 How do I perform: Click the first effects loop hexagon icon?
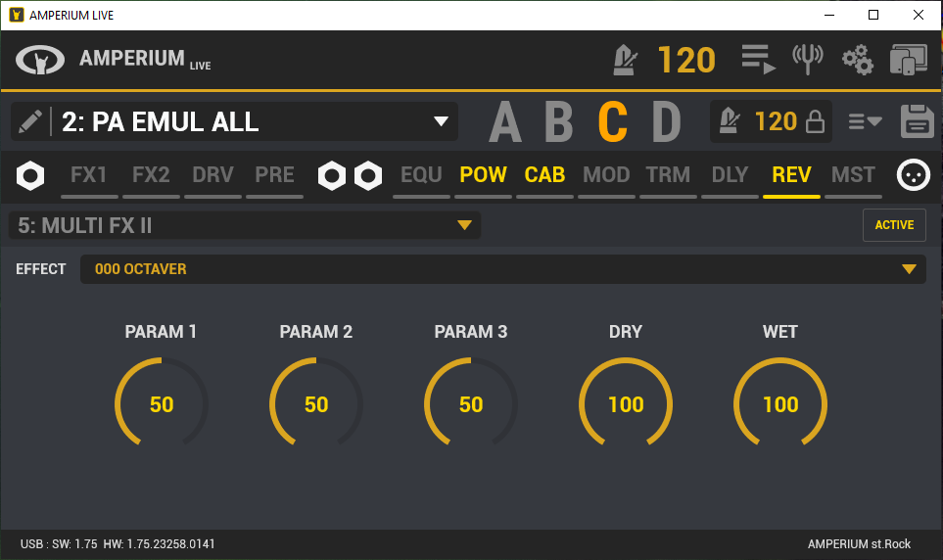331,175
